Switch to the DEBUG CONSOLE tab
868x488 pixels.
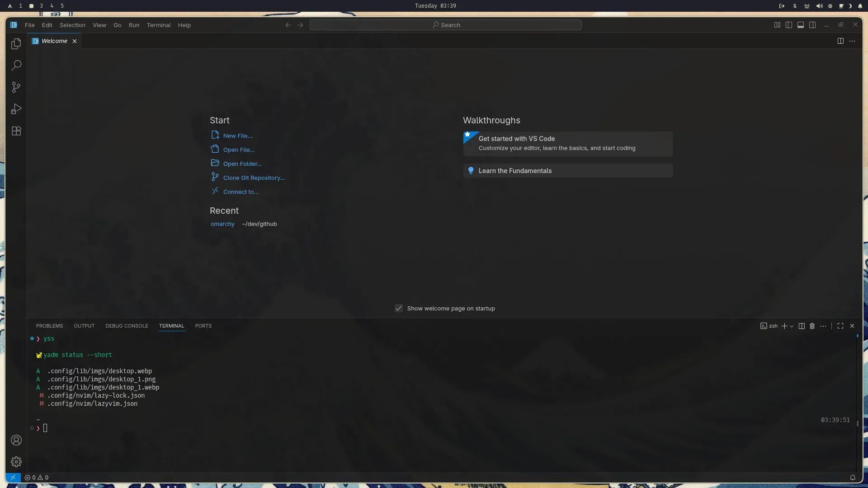[x=127, y=326]
